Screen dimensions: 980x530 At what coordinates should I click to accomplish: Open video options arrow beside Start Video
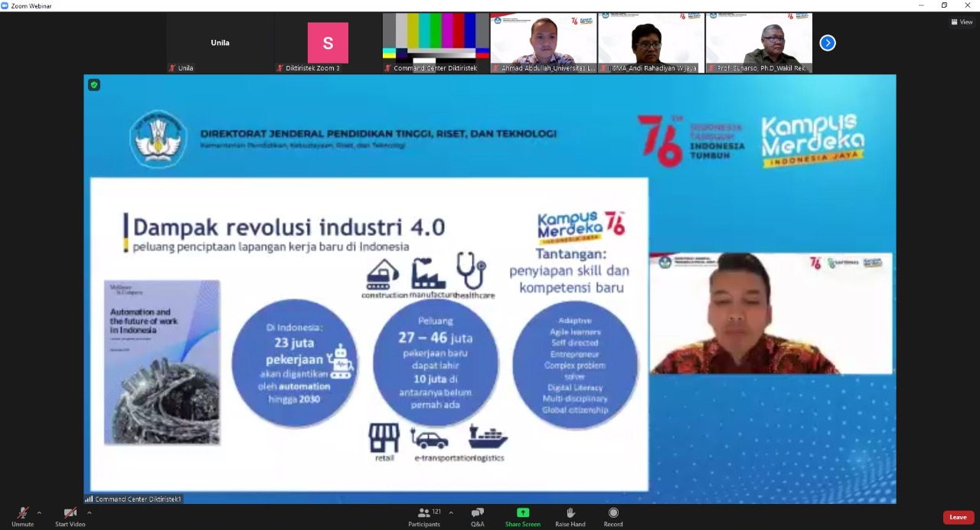[90, 513]
